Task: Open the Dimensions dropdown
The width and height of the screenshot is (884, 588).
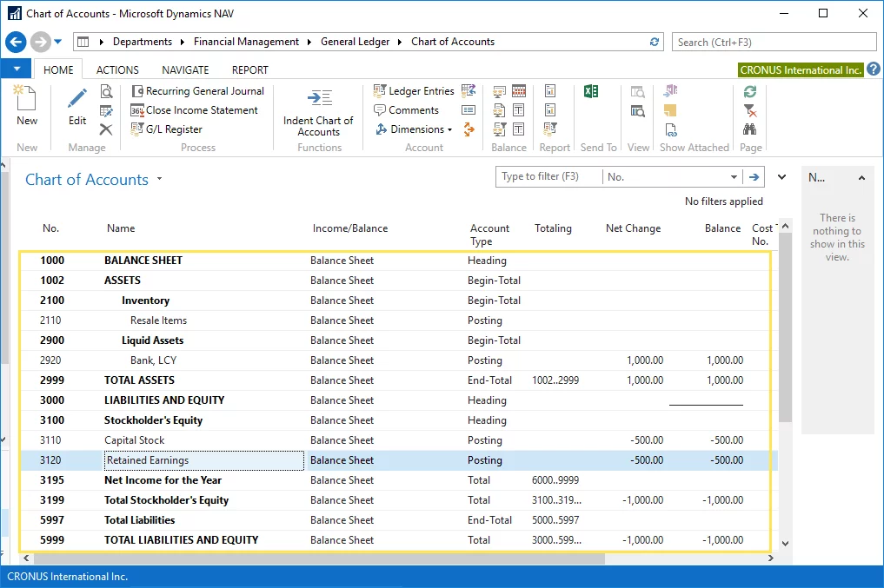Action: pos(414,129)
